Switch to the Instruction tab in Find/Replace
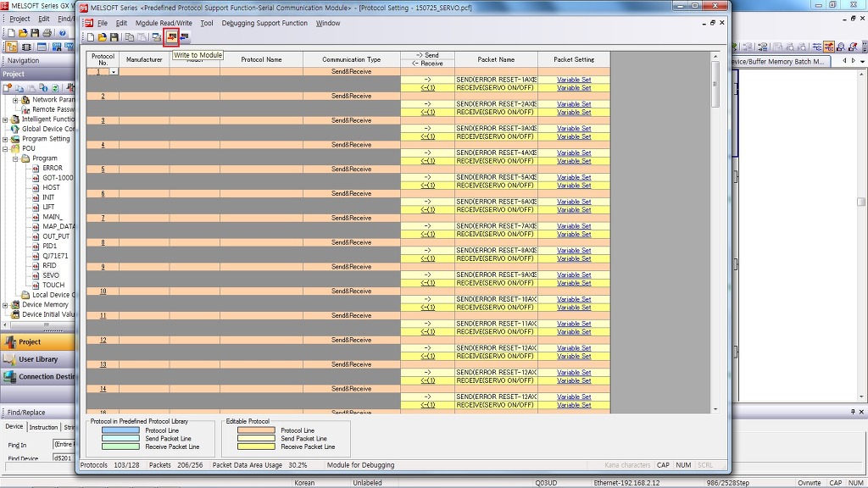 (x=43, y=427)
